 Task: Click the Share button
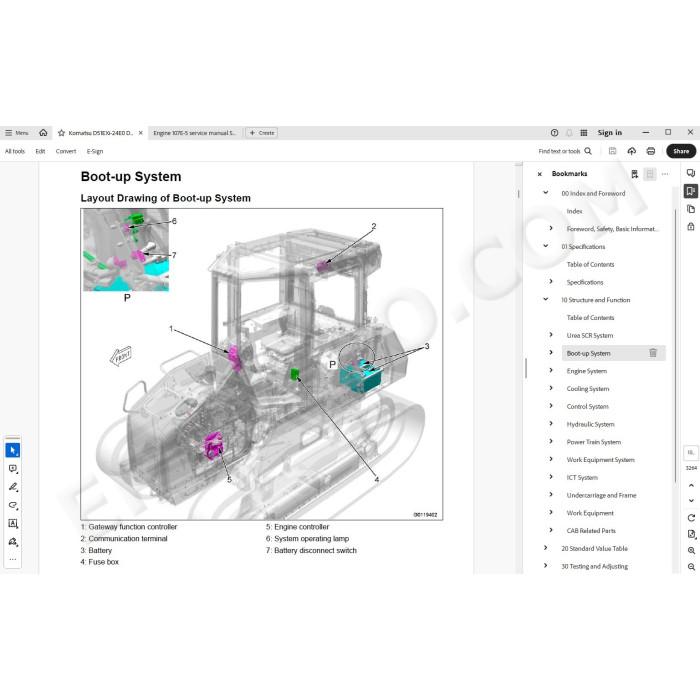click(681, 151)
